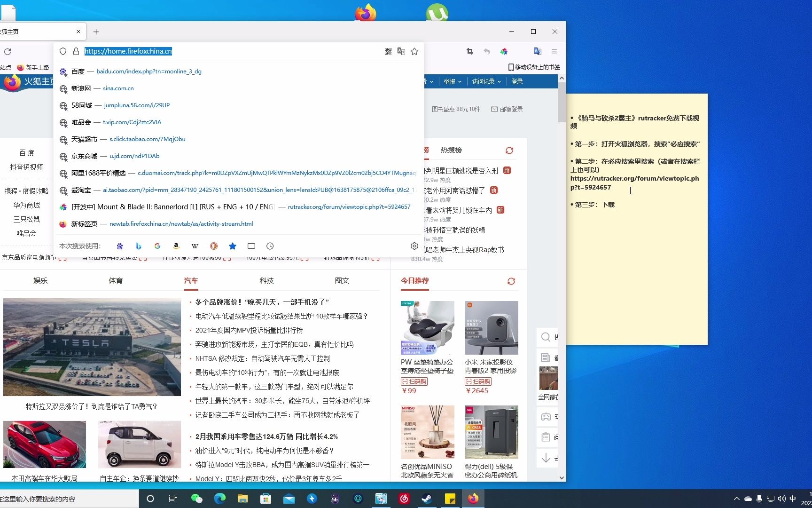
Task: Select the 体育 news tab
Action: point(116,281)
